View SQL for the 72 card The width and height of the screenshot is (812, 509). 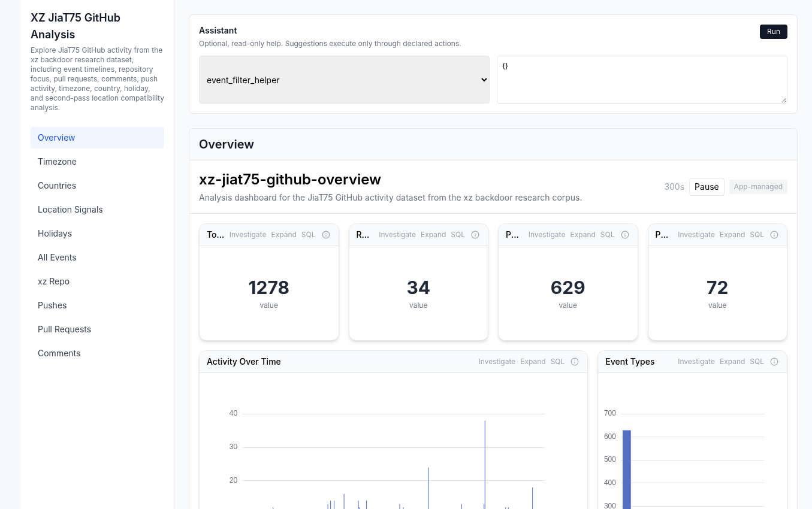[757, 235]
